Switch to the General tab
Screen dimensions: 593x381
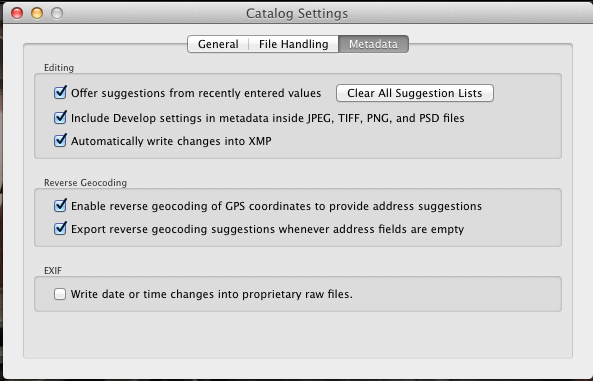tap(218, 44)
